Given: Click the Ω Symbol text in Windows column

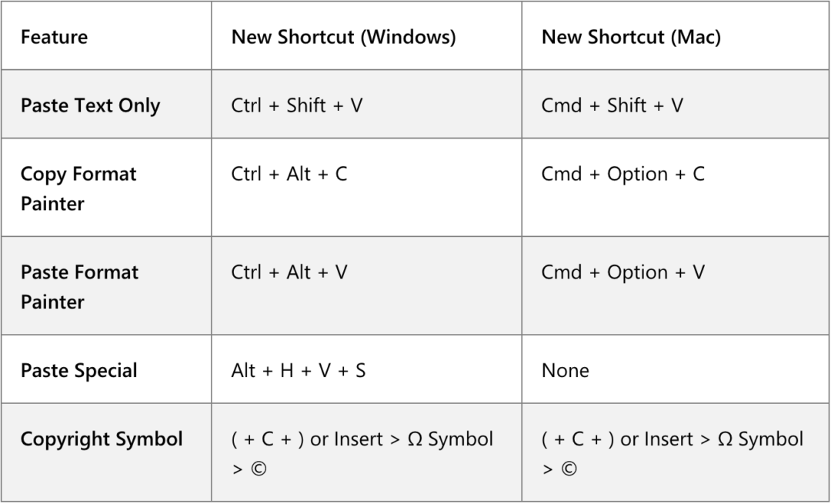Looking at the screenshot, I should (450, 439).
